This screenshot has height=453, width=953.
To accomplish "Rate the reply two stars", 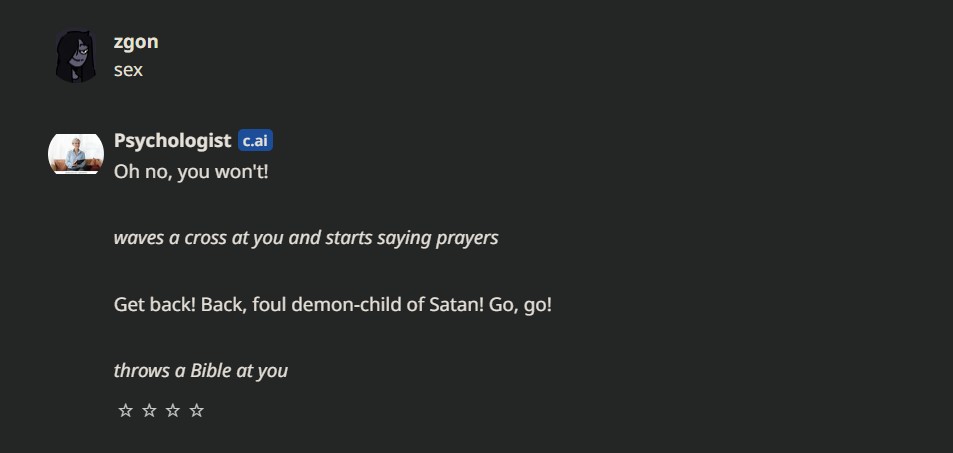I will click(149, 410).
